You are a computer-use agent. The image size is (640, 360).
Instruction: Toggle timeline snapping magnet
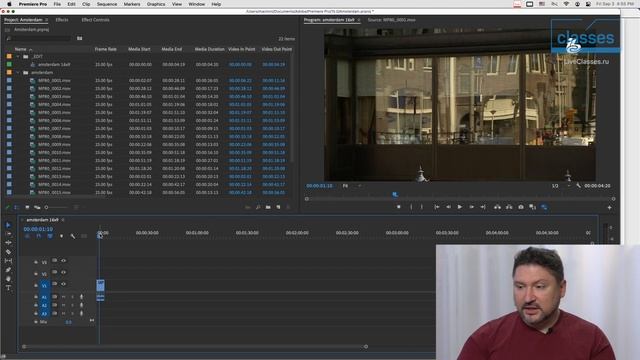click(38, 236)
